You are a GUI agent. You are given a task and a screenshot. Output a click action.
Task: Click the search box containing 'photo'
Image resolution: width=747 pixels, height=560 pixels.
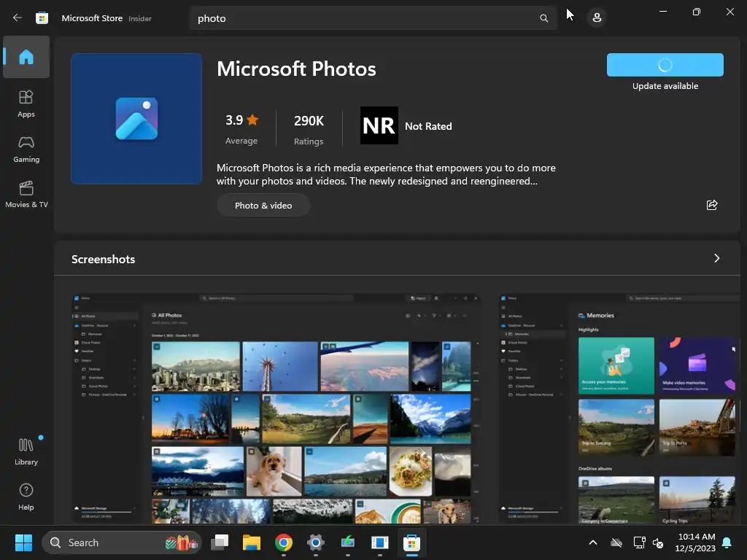click(x=373, y=18)
